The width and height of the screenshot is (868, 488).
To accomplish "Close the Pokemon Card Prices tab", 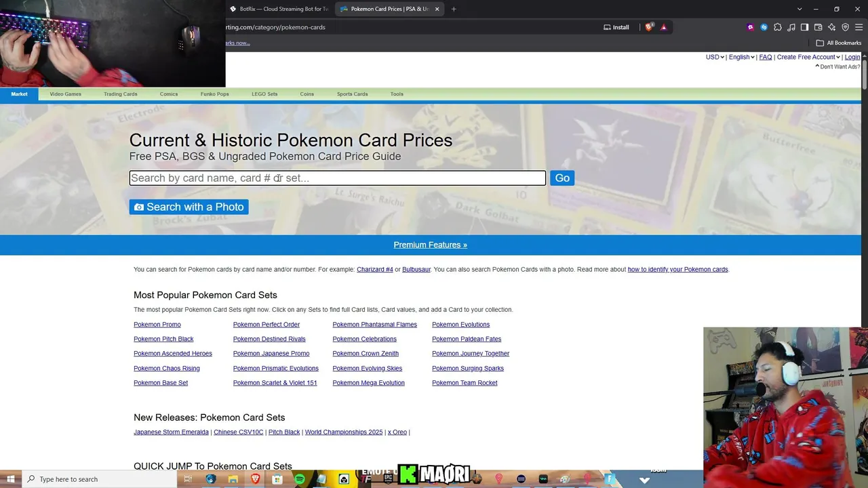I will point(437,9).
